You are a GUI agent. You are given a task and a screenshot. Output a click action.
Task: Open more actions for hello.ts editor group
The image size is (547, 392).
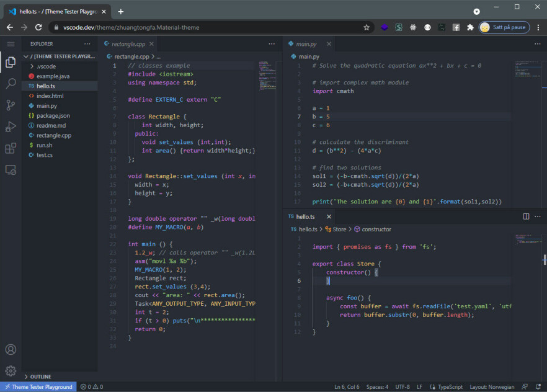(538, 216)
